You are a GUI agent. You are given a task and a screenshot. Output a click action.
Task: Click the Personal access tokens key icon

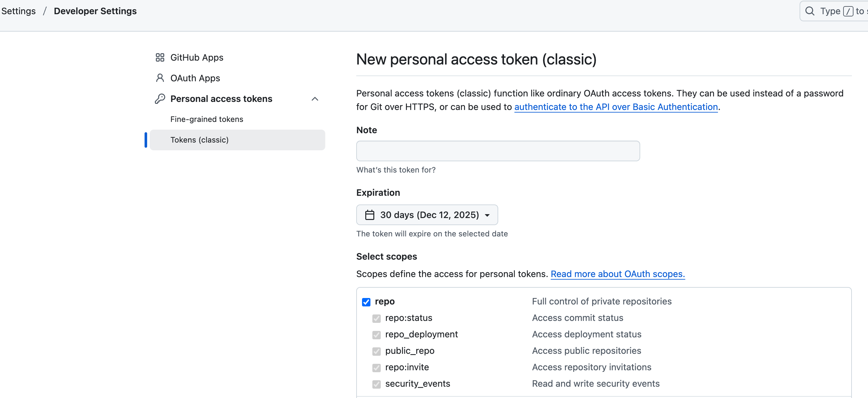click(x=160, y=99)
